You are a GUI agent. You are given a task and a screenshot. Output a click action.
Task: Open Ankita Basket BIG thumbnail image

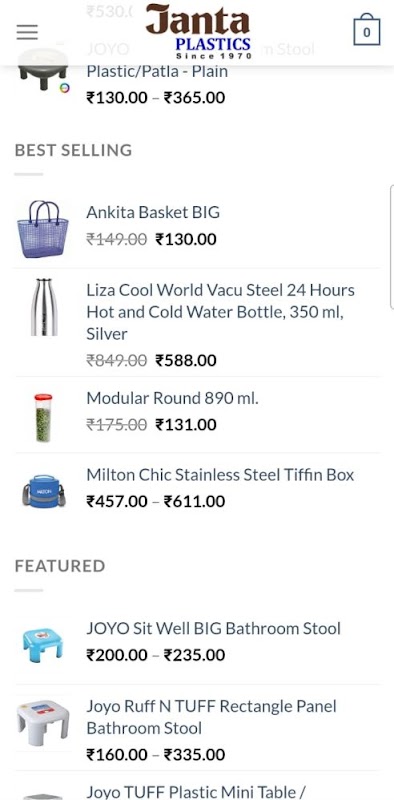[43, 228]
